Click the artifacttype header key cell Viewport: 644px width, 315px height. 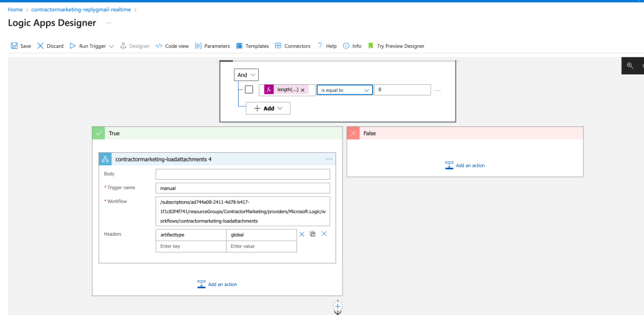coord(191,235)
